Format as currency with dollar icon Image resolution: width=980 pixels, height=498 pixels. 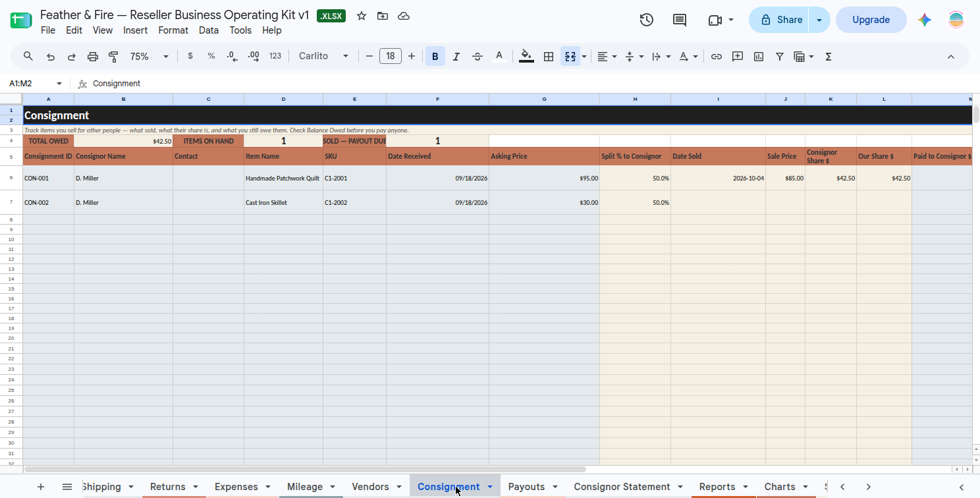pyautogui.click(x=190, y=56)
